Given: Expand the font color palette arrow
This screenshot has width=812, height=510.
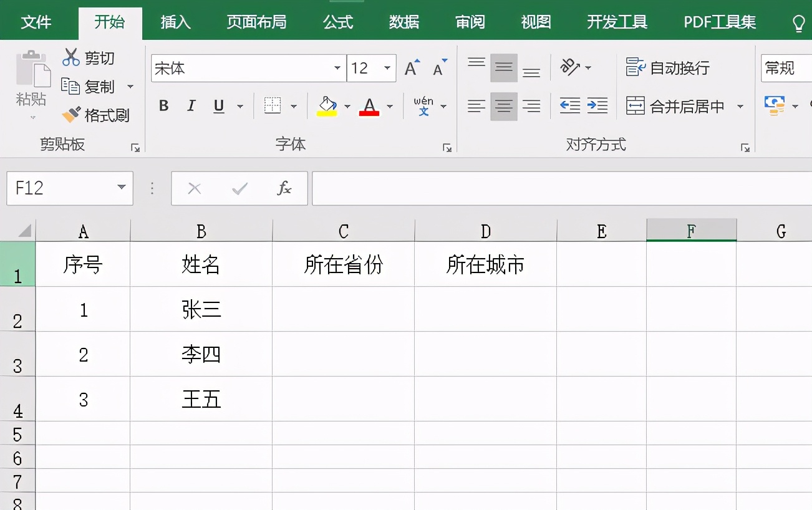Looking at the screenshot, I should pyautogui.click(x=390, y=107).
